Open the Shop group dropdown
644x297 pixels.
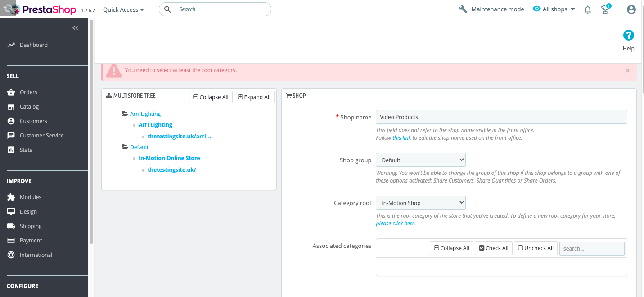click(421, 160)
